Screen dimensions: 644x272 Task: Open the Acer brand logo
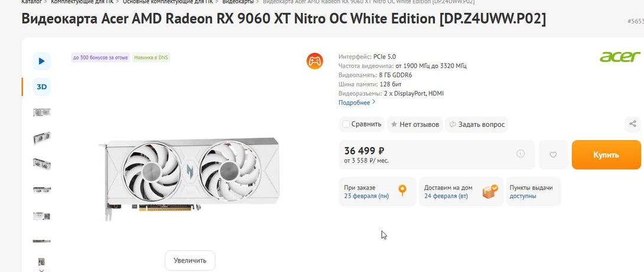(x=620, y=57)
